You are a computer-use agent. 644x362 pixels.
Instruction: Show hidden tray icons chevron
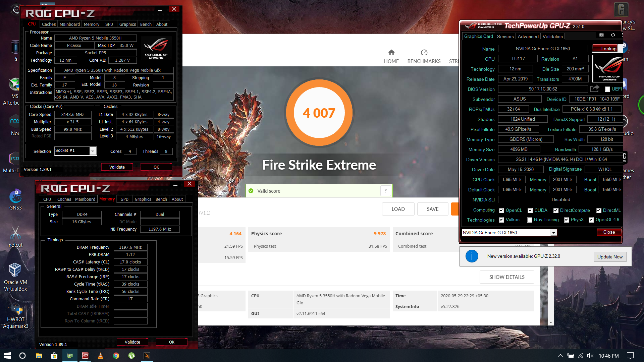[560, 356]
